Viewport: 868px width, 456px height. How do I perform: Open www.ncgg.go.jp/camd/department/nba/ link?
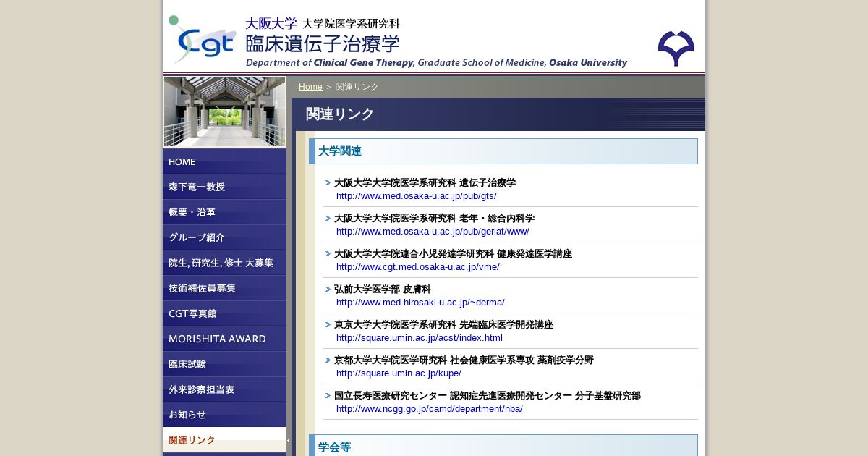tap(429, 409)
